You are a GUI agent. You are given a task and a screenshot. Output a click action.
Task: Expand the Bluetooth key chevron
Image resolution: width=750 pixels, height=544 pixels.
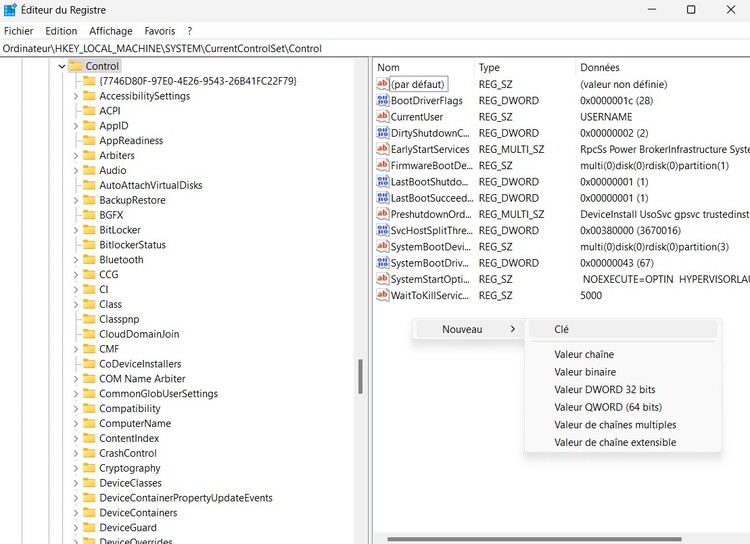click(75, 260)
